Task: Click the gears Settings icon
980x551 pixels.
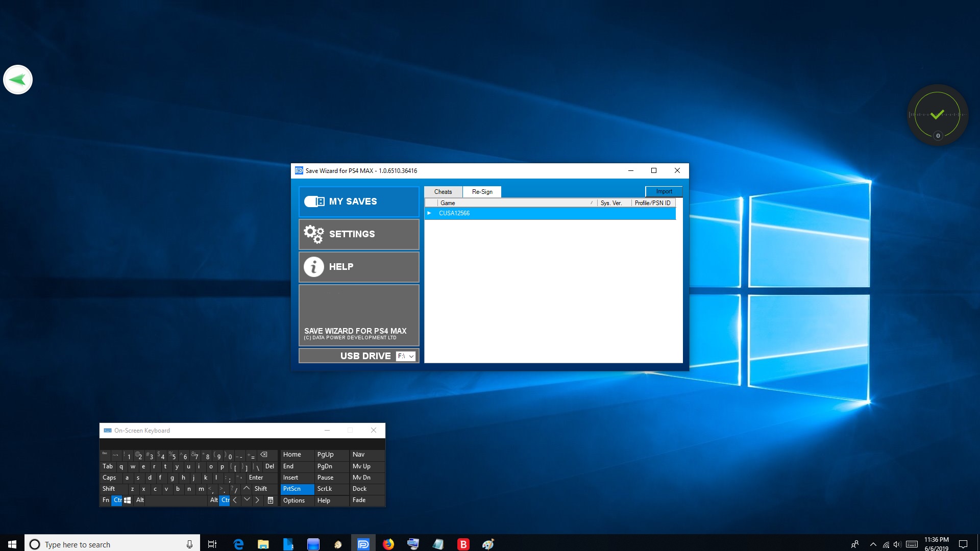Action: [314, 234]
